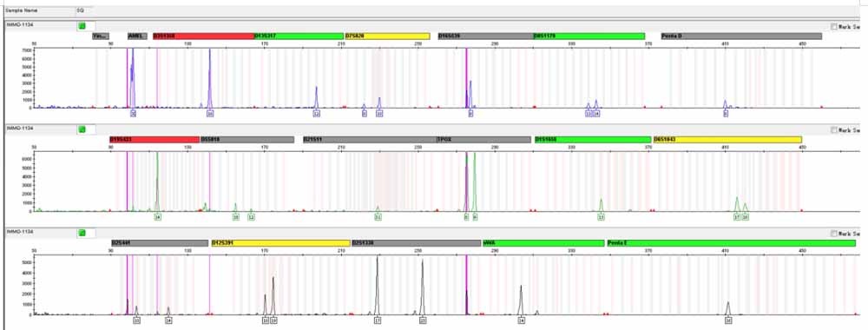Click the tallest D2S1338 peak in bottom panel

pos(378,282)
